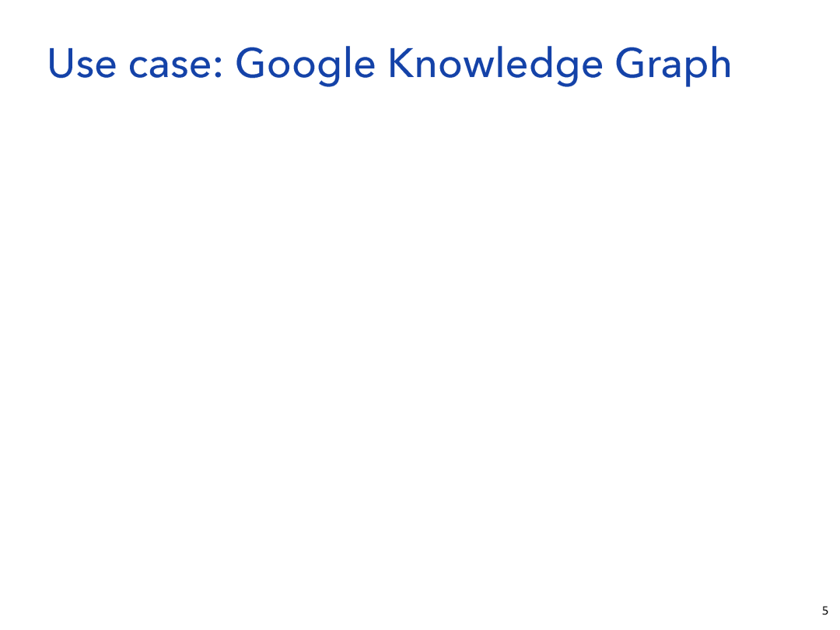Click the colon after "case"
This screenshot has width=840, height=630.
pyautogui.click(x=219, y=67)
